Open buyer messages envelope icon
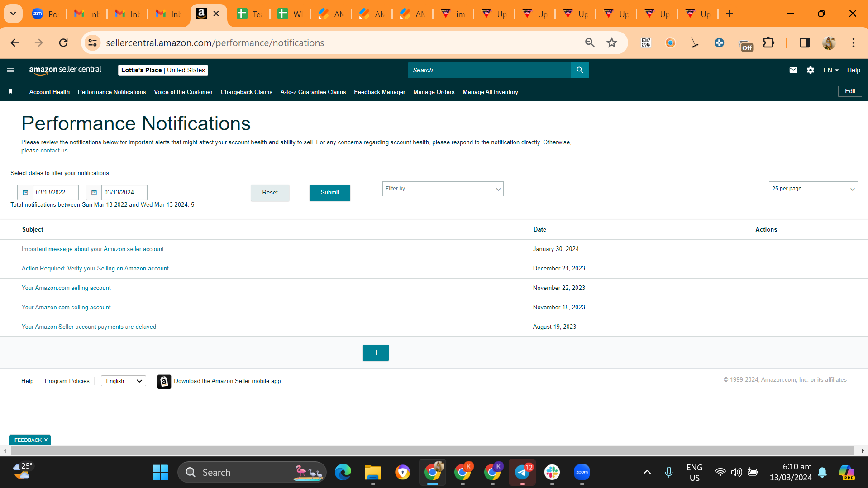This screenshot has height=488, width=868. pos(793,70)
